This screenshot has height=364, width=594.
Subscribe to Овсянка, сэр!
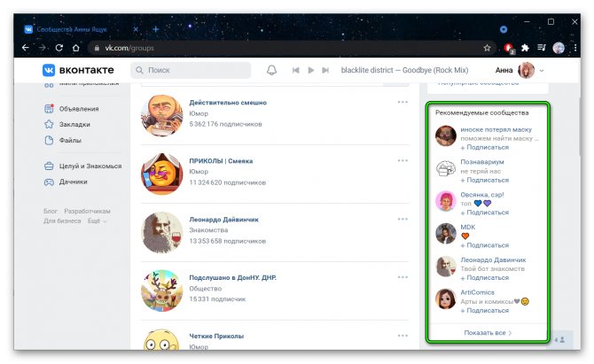485,213
